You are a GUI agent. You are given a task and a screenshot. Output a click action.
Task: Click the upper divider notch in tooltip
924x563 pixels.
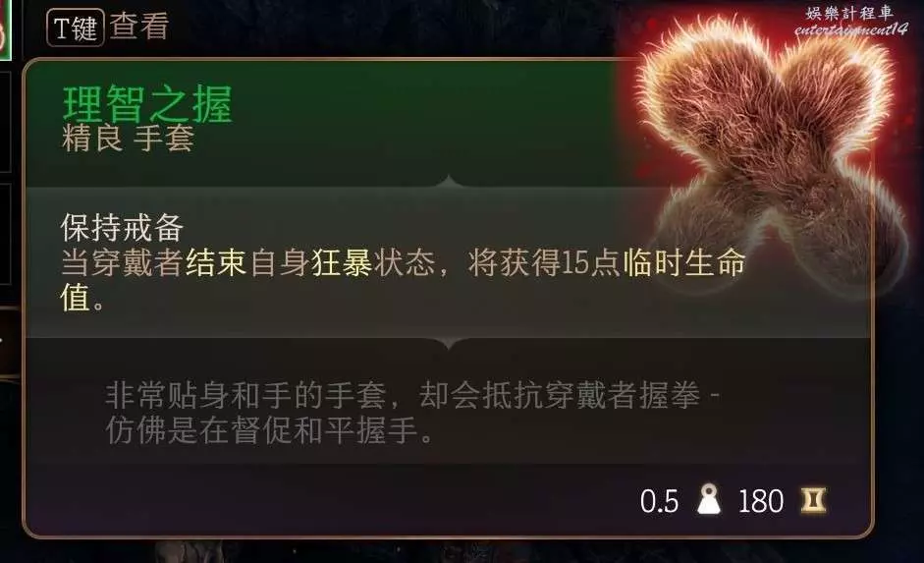449,181
